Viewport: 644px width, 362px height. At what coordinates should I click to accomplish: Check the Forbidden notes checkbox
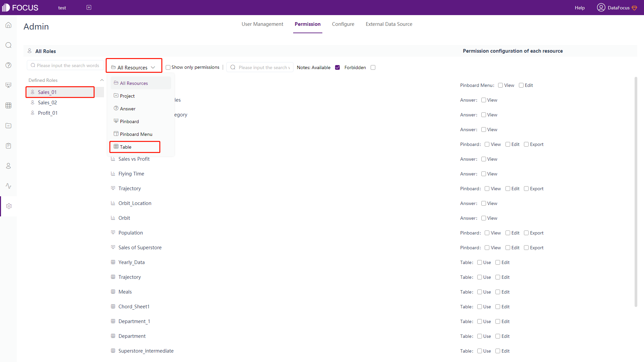point(373,67)
